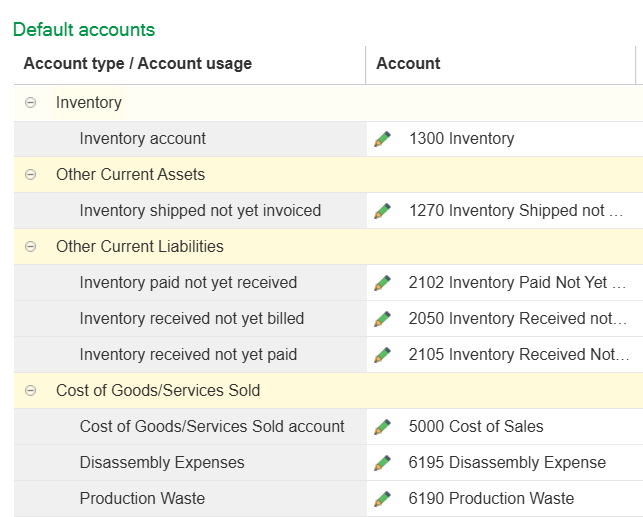
Task: Collapse the Other Current Assets group
Action: pos(30,175)
